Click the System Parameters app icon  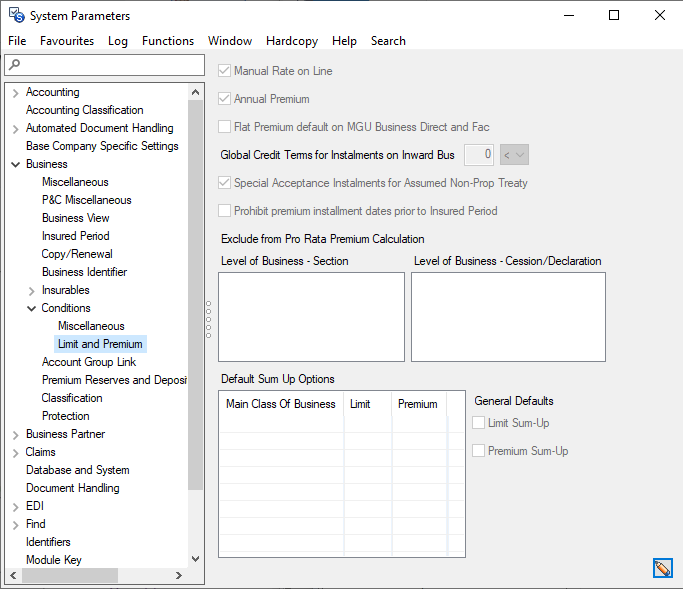[16, 15]
